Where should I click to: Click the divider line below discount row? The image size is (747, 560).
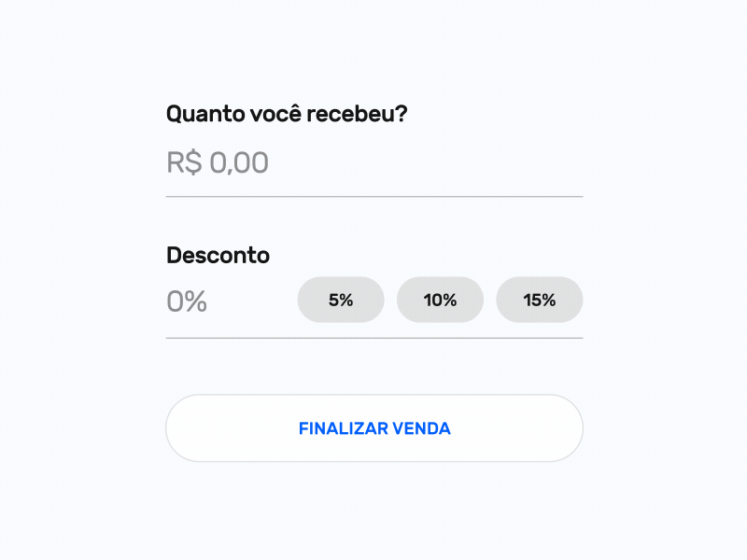tap(374, 338)
